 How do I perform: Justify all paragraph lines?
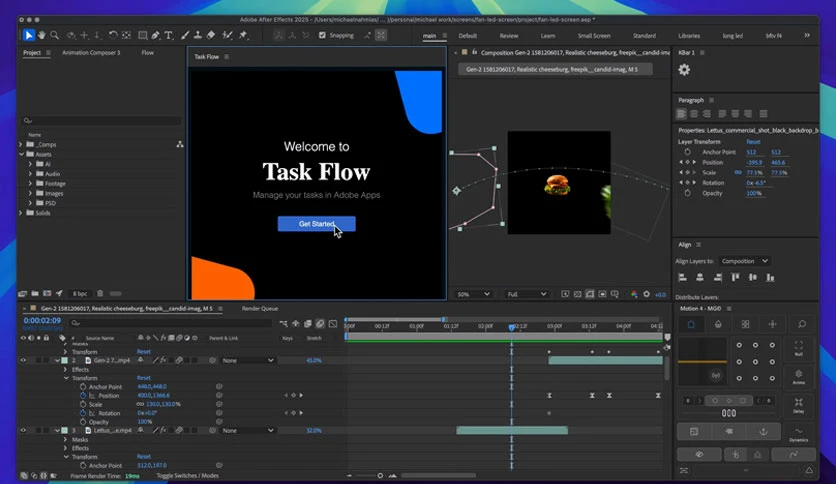click(763, 114)
